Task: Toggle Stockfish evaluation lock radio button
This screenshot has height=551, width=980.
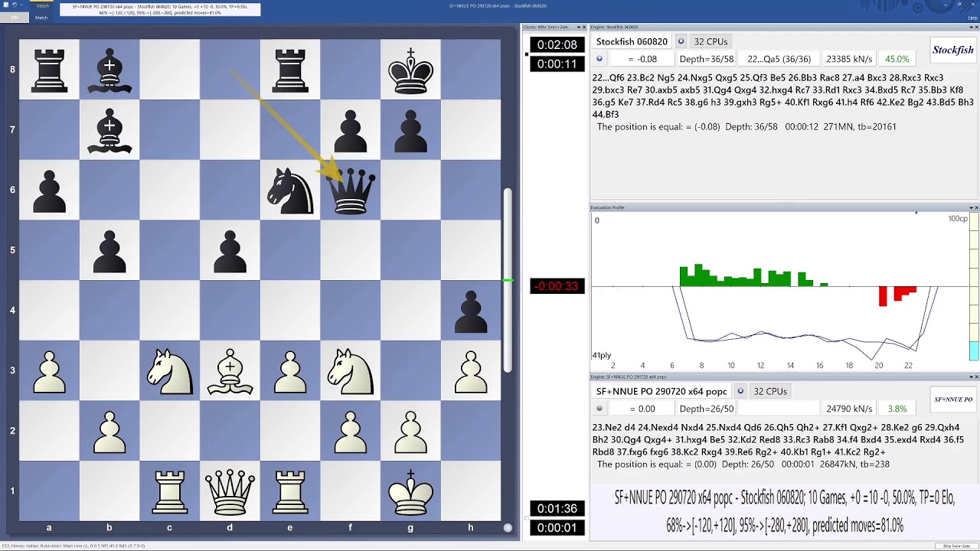Action: (x=599, y=59)
